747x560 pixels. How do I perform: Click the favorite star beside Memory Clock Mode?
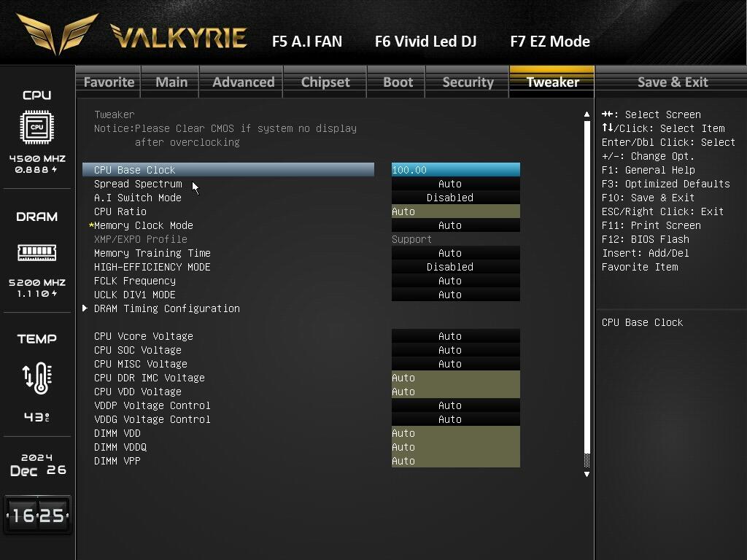(91, 226)
